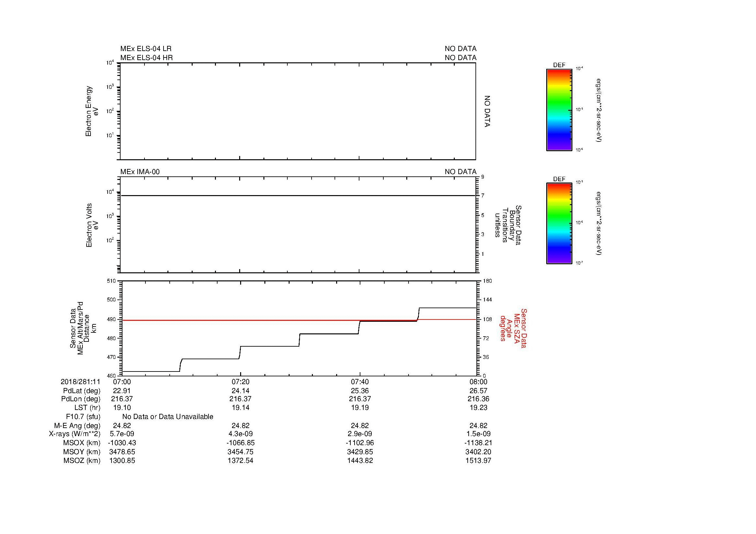Click PdLat value 24.14

(241, 391)
